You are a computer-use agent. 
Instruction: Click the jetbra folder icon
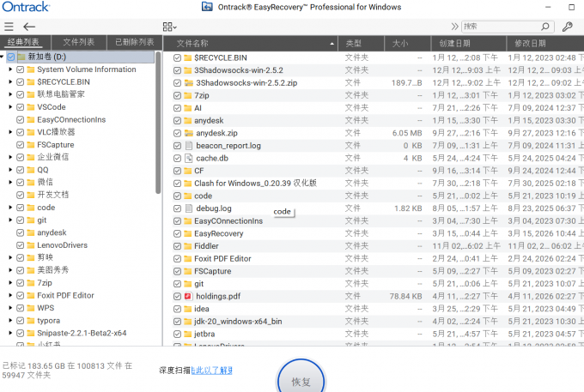point(188,334)
